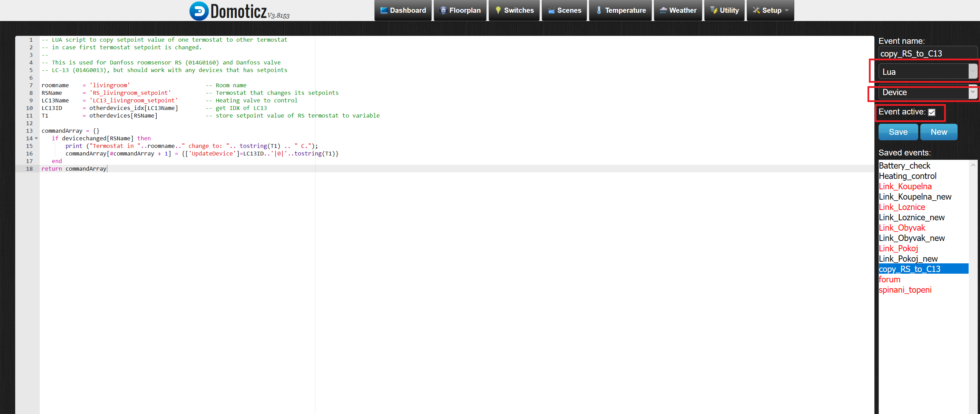Image resolution: width=980 pixels, height=414 pixels.
Task: Select Link_Obyvak saved event
Action: pyautogui.click(x=923, y=228)
